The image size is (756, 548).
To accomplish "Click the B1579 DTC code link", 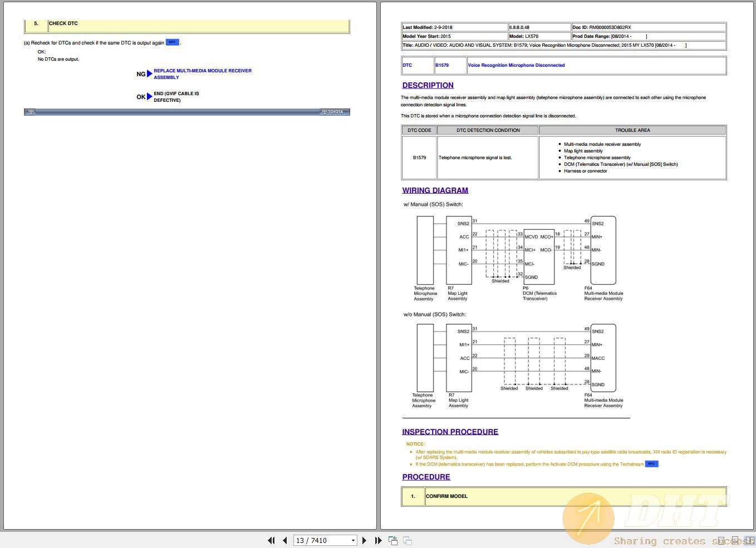I will pos(442,65).
